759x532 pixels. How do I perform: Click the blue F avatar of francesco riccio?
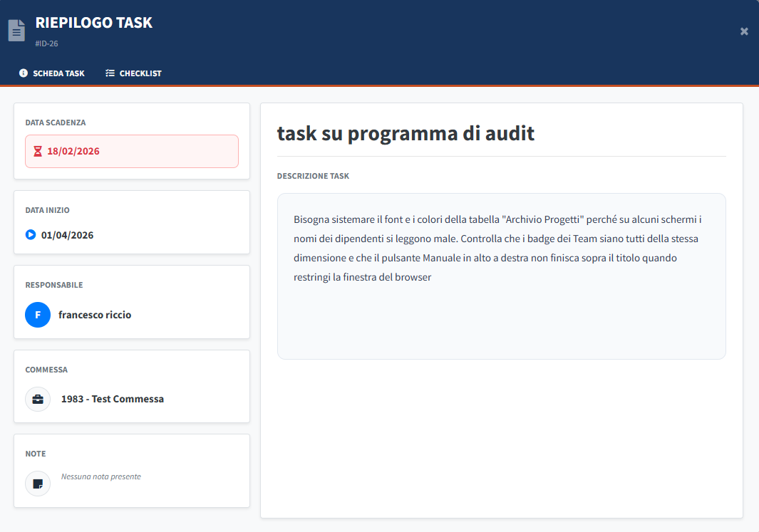(38, 315)
